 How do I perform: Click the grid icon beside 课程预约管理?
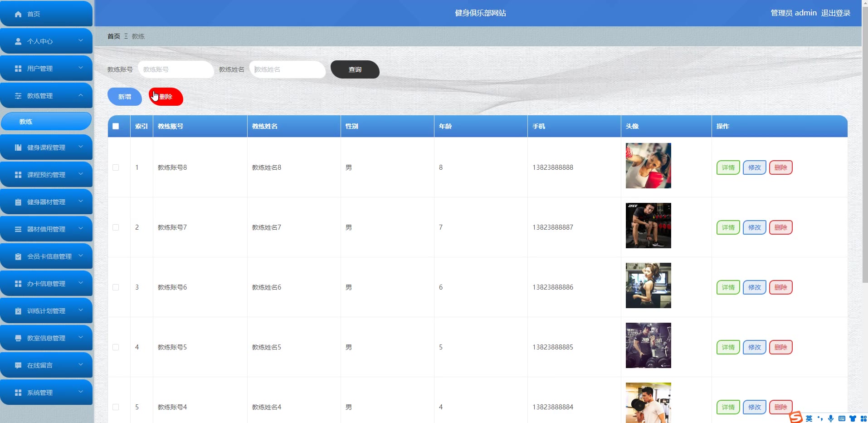18,175
